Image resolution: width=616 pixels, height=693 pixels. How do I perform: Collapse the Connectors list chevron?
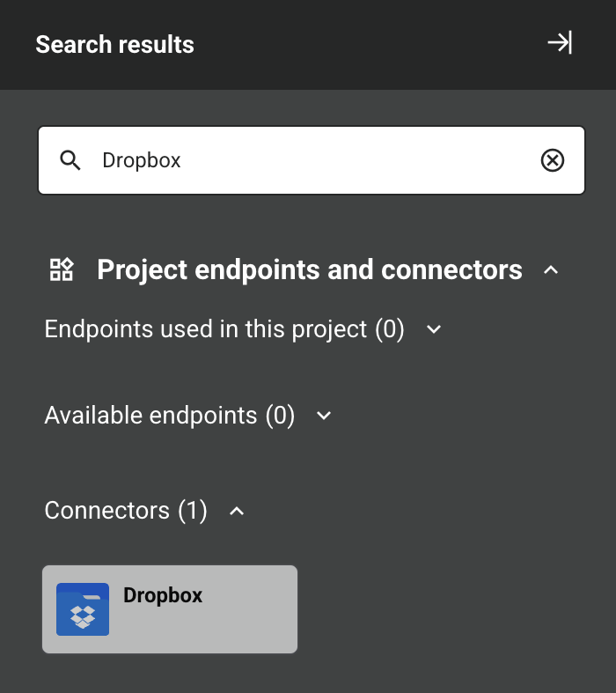point(237,511)
